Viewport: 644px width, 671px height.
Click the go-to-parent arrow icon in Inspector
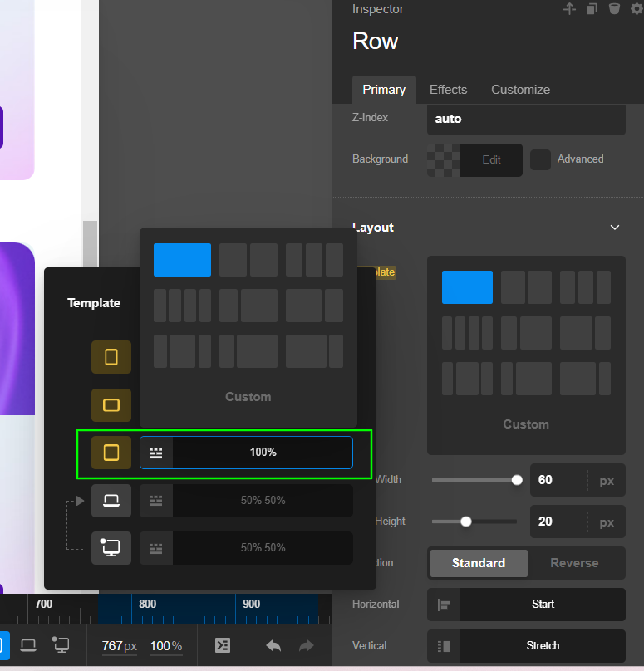(569, 9)
